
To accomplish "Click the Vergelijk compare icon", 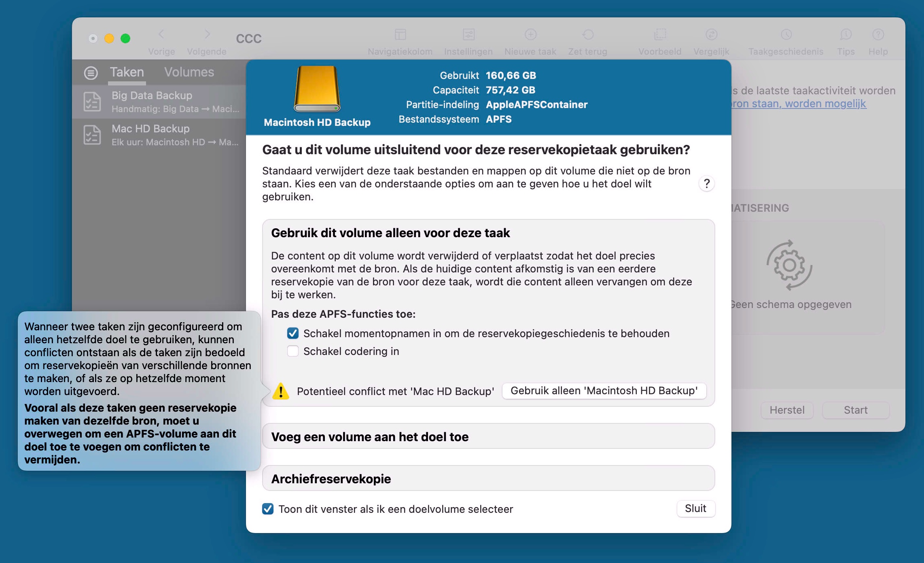I will tap(711, 34).
